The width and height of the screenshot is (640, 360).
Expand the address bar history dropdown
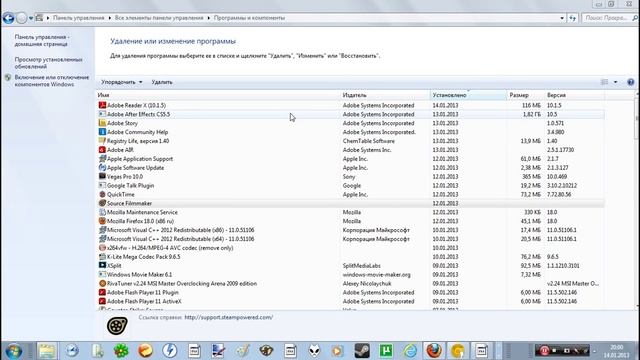coord(562,18)
